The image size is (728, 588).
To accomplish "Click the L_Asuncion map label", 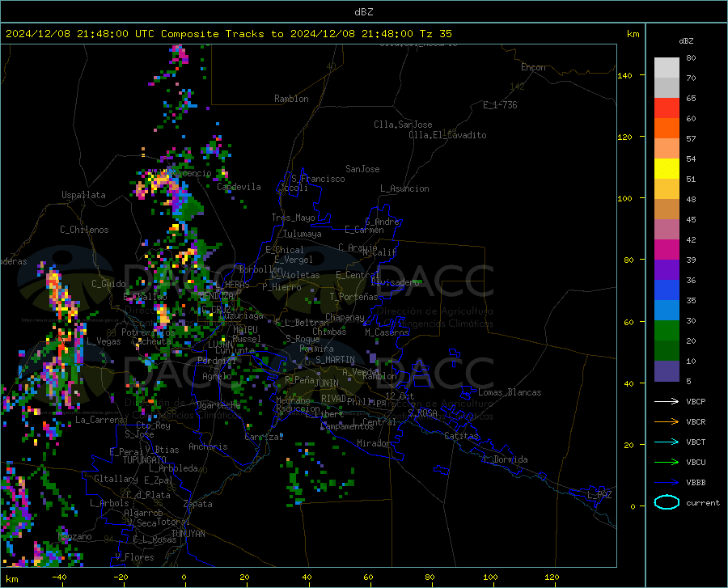I will pos(404,188).
